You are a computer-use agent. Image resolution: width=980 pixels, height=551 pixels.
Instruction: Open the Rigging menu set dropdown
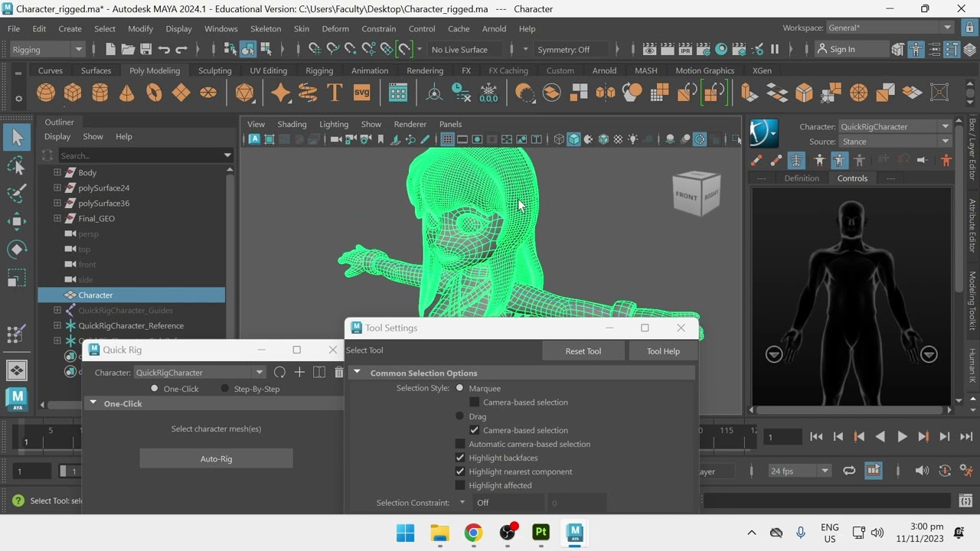pyautogui.click(x=47, y=50)
